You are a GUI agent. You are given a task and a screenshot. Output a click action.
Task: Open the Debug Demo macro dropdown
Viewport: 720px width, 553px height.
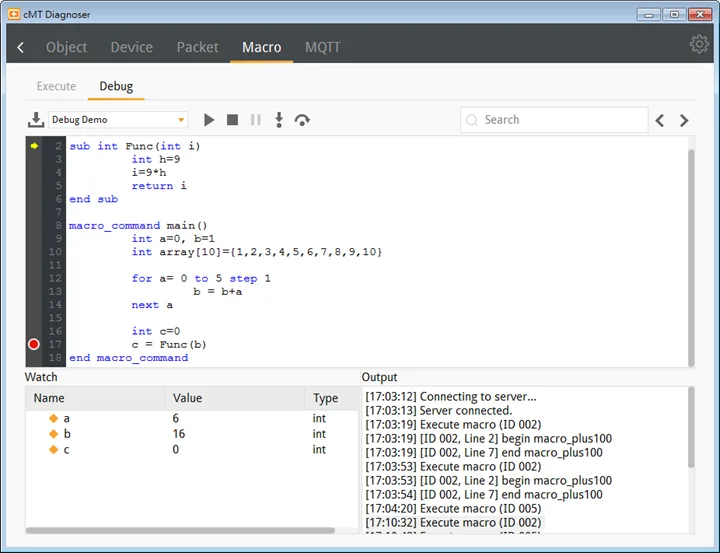coord(118,120)
